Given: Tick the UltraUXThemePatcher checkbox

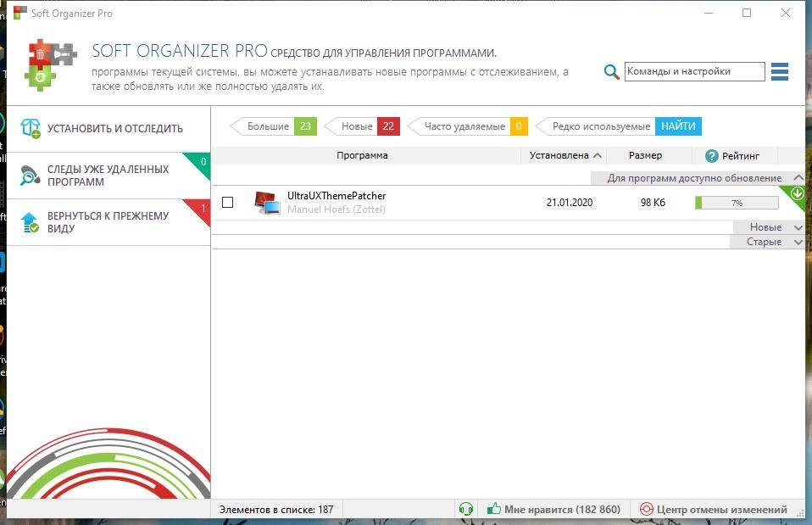Looking at the screenshot, I should 227,202.
